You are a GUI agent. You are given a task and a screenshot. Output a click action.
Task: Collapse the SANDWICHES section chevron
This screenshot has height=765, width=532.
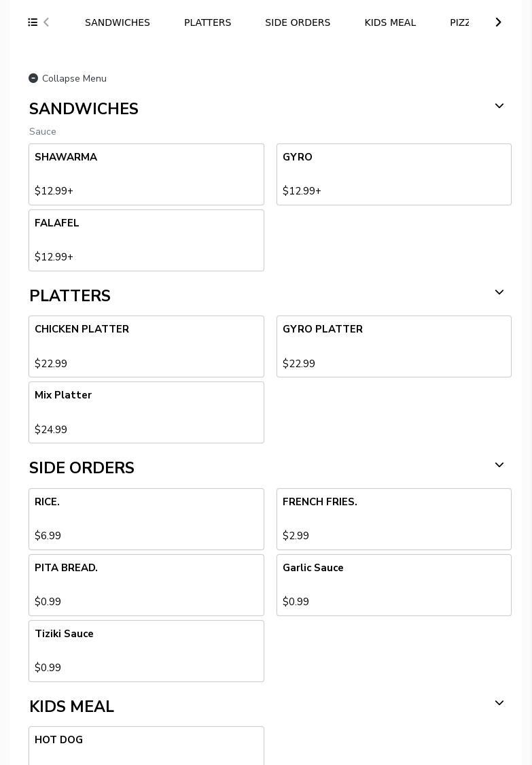(499, 107)
